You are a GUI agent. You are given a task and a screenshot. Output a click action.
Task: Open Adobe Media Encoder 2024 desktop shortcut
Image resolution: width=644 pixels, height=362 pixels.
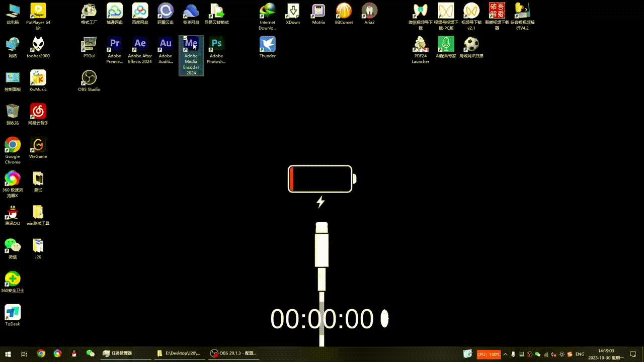point(191,45)
